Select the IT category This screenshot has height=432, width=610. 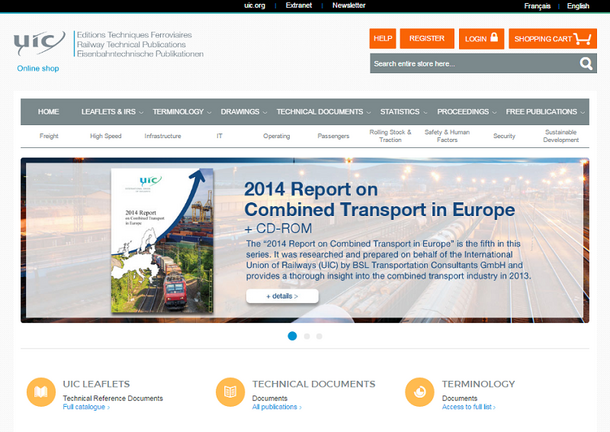coord(219,136)
